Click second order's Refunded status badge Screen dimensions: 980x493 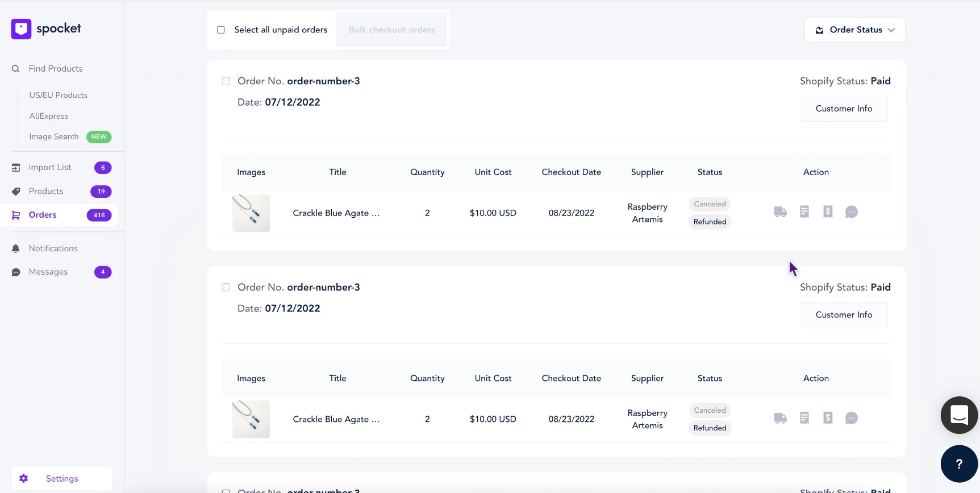tap(710, 428)
